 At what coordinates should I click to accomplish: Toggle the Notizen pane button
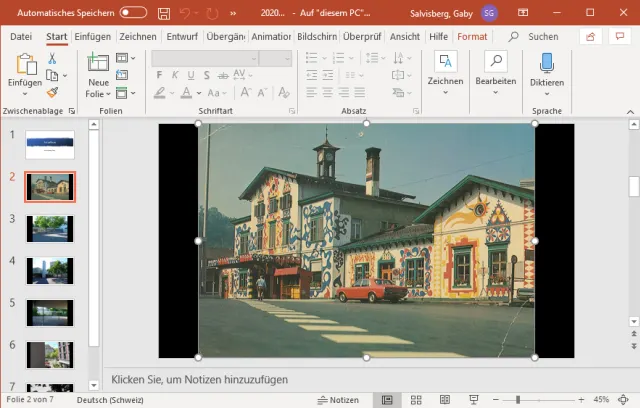click(x=337, y=400)
